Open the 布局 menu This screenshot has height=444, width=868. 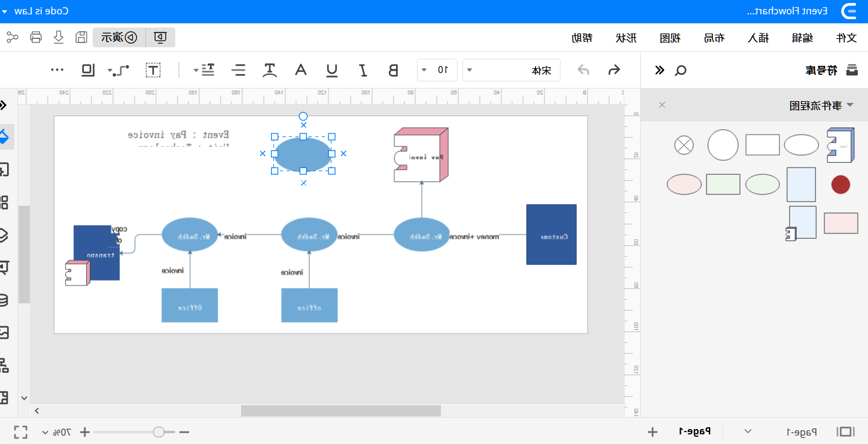click(714, 38)
